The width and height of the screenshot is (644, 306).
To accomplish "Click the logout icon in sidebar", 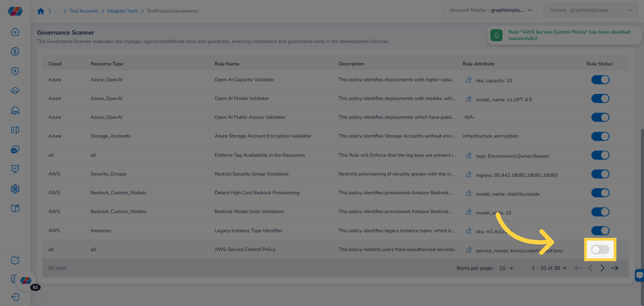I will click(15, 297).
